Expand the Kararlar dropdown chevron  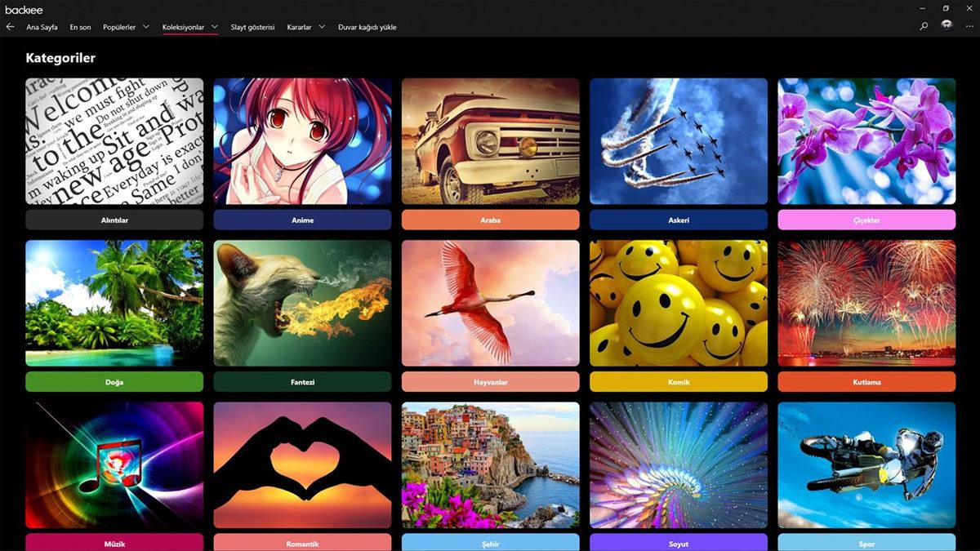click(x=322, y=26)
